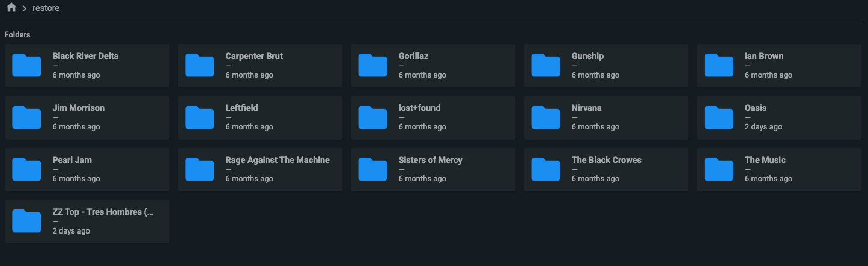Go to the home directory icon
Screen dimensions: 868x266
pyautogui.click(x=11, y=8)
